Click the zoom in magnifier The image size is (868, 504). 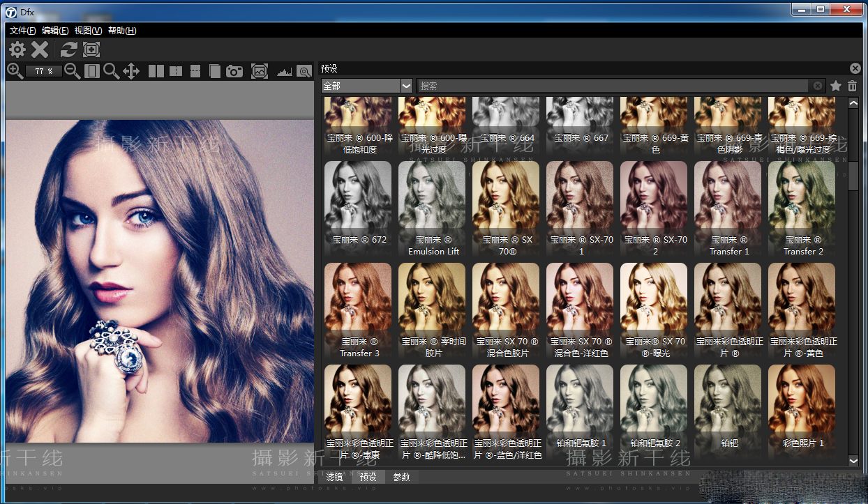pos(15,71)
